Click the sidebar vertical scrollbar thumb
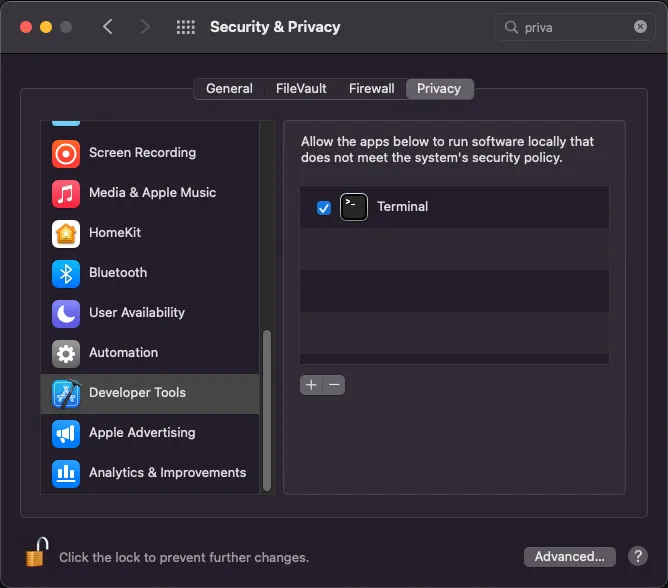The image size is (668, 588). (267, 410)
